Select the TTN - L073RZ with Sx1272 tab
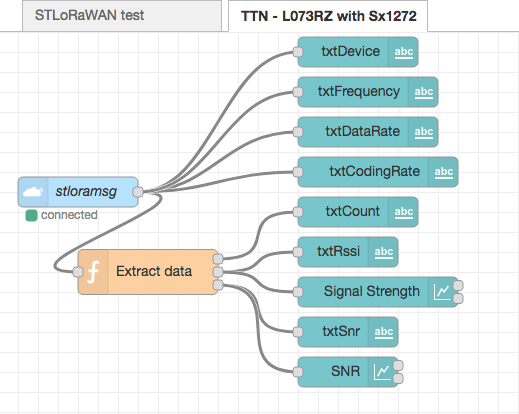This screenshot has width=519, height=414. (x=328, y=16)
